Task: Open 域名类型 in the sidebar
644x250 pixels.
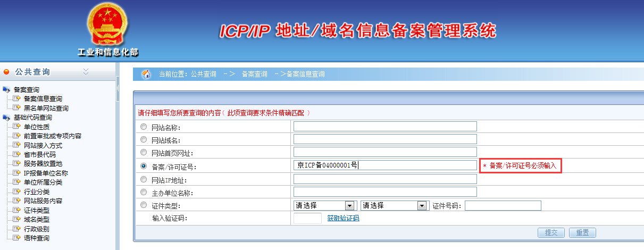Action: [36, 219]
